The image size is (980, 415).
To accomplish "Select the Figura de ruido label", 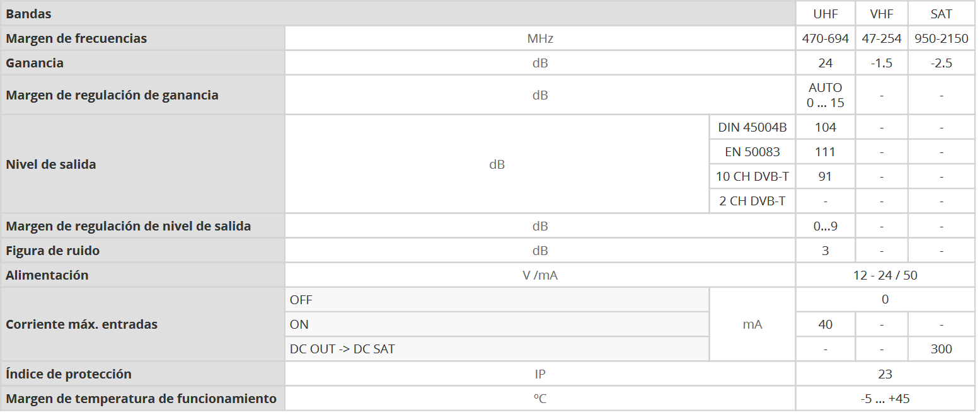I will click(52, 251).
